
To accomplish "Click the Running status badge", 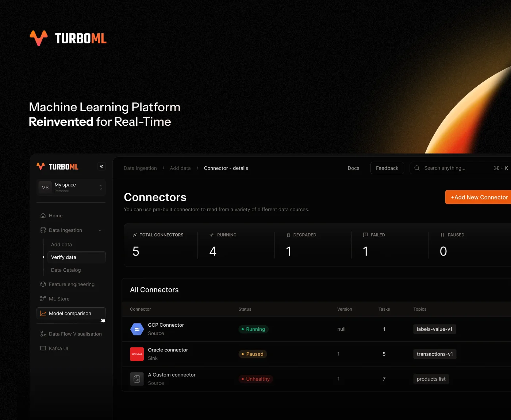I will (x=253, y=329).
